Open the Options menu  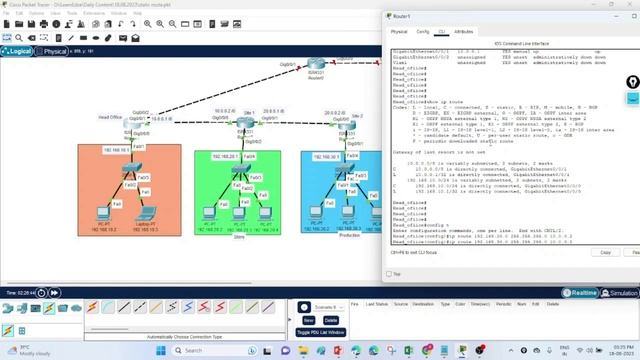(36, 13)
